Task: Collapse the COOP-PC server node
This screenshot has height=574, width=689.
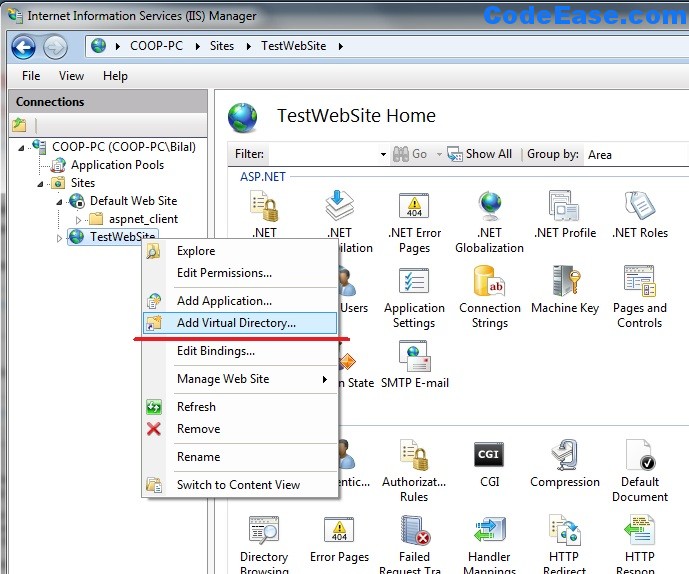Action: (x=21, y=148)
